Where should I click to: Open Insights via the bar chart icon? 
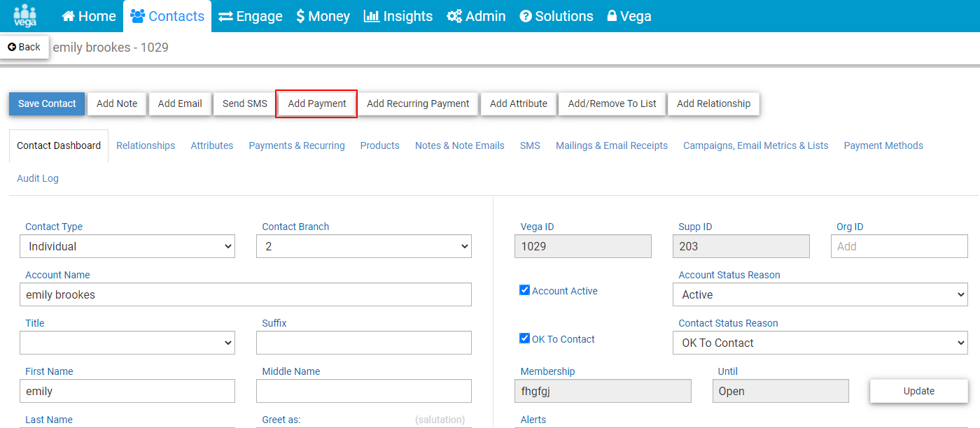(x=372, y=16)
